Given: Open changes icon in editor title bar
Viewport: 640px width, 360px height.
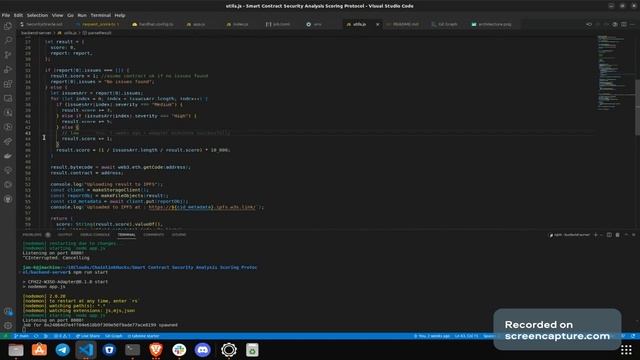Looking at the screenshot, I should [x=589, y=24].
